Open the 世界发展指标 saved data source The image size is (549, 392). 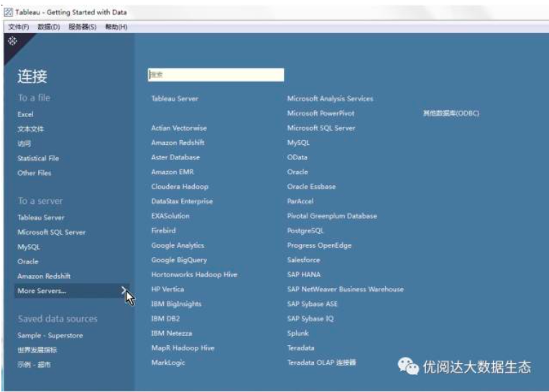pyautogui.click(x=37, y=350)
